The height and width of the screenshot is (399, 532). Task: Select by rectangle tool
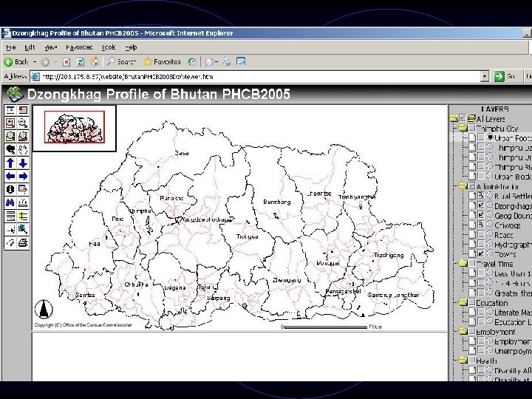point(10,229)
